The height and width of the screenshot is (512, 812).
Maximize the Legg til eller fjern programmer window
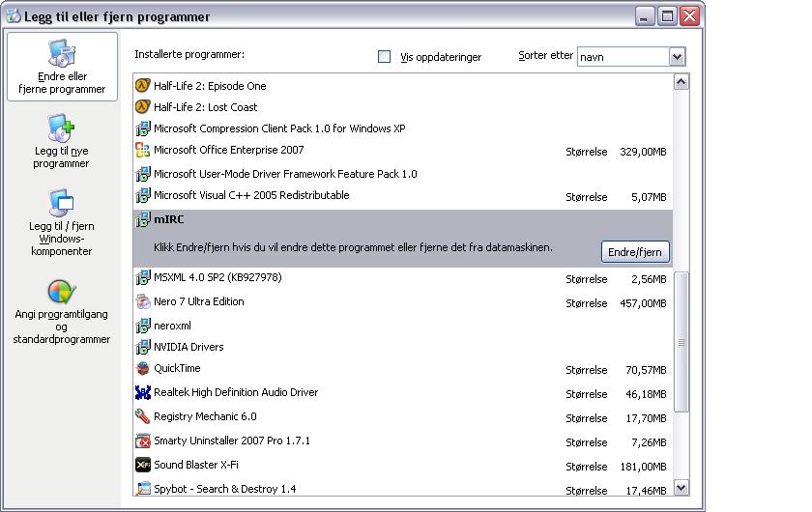coord(668,16)
